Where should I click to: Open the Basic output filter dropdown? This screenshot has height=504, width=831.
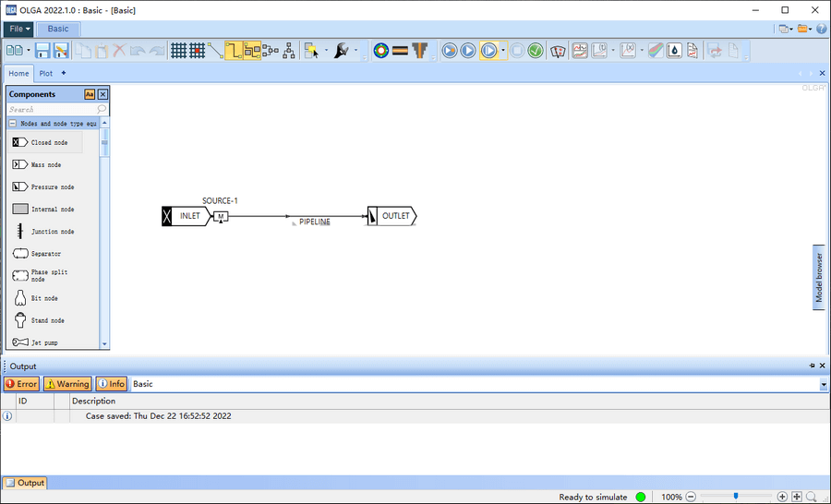(x=824, y=384)
